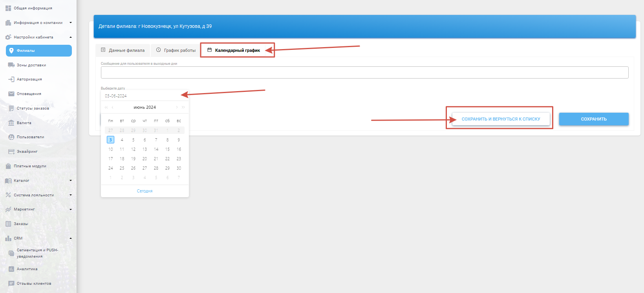This screenshot has height=293, width=644.
Task: Switch to the Данные филиала tab
Action: (x=123, y=50)
